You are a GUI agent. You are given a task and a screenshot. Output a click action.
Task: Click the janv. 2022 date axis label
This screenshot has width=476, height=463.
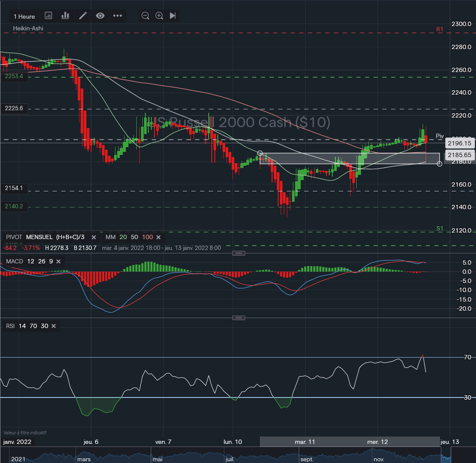coord(17,442)
